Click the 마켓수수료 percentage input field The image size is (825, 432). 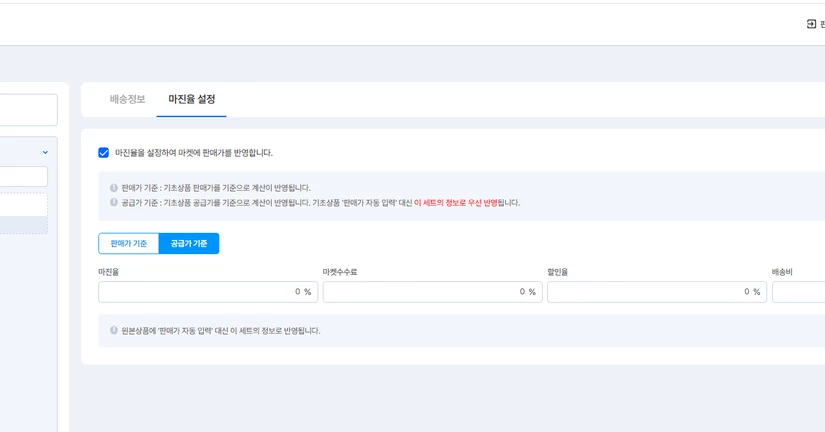pos(432,292)
